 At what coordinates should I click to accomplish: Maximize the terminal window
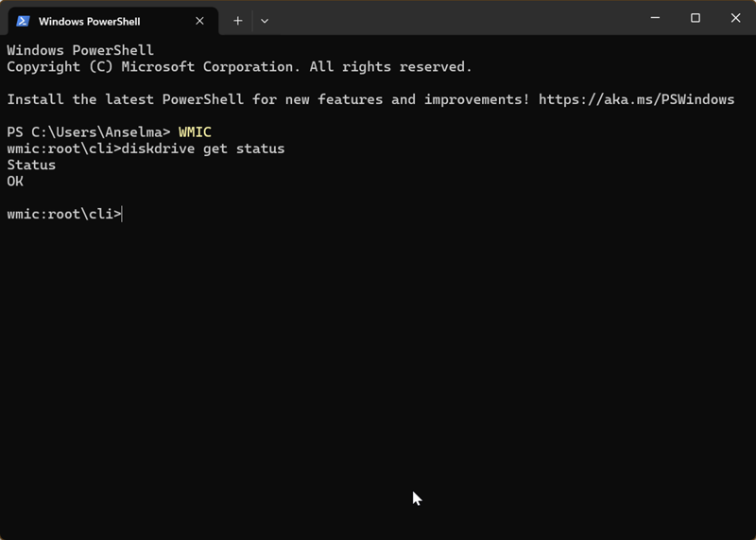pyautogui.click(x=696, y=18)
